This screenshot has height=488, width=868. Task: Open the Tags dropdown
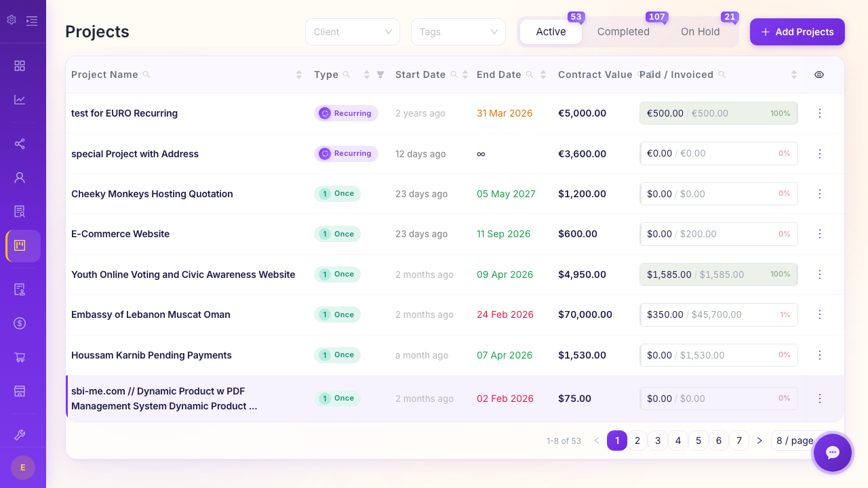click(x=458, y=32)
